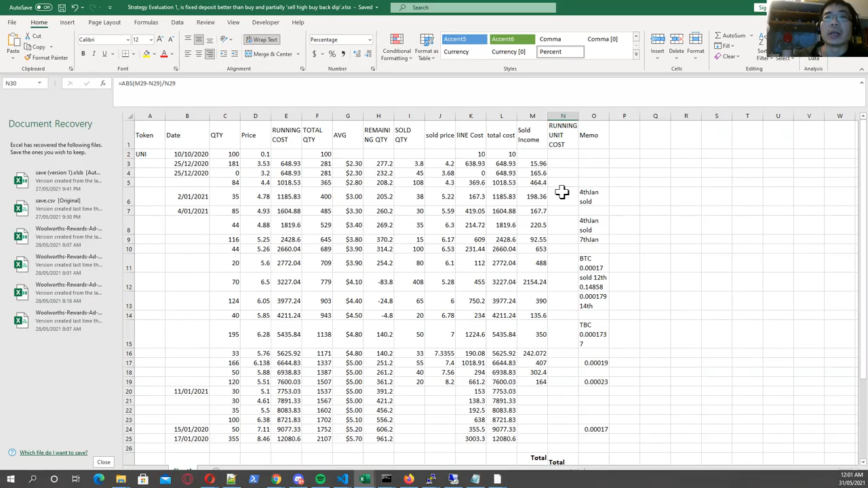The height and width of the screenshot is (488, 868).
Task: Open the Page Layout tab
Action: [104, 22]
